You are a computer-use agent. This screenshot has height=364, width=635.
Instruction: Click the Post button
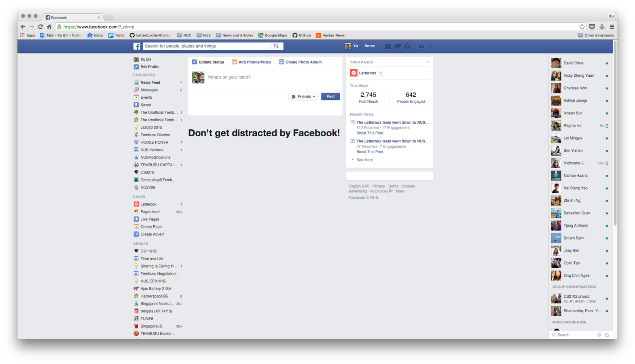tap(330, 97)
